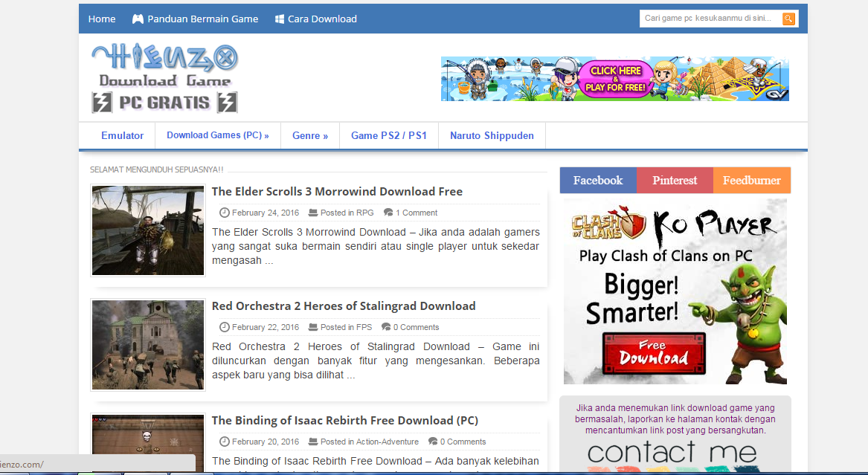The width and height of the screenshot is (868, 475).
Task: Click the Red Orchestra excerpt ending in dilihat ...
Action: pos(376,361)
